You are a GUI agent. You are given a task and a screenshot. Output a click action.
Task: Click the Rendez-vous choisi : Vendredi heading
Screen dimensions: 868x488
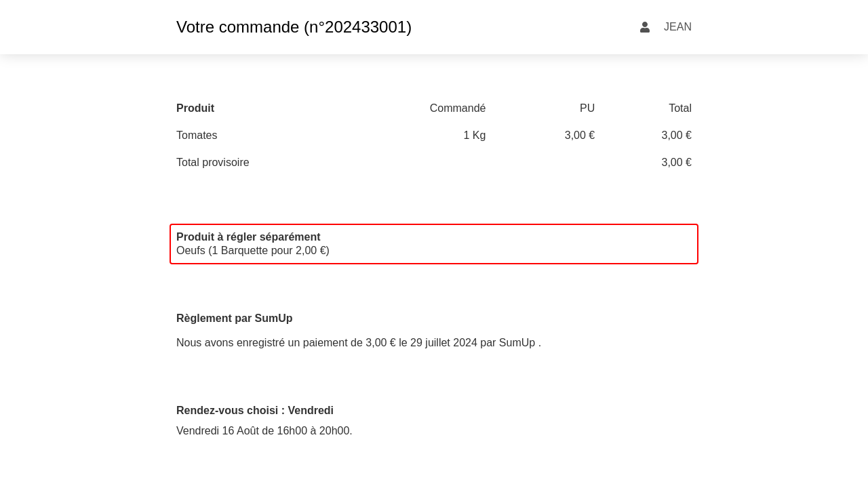pyautogui.click(x=255, y=411)
